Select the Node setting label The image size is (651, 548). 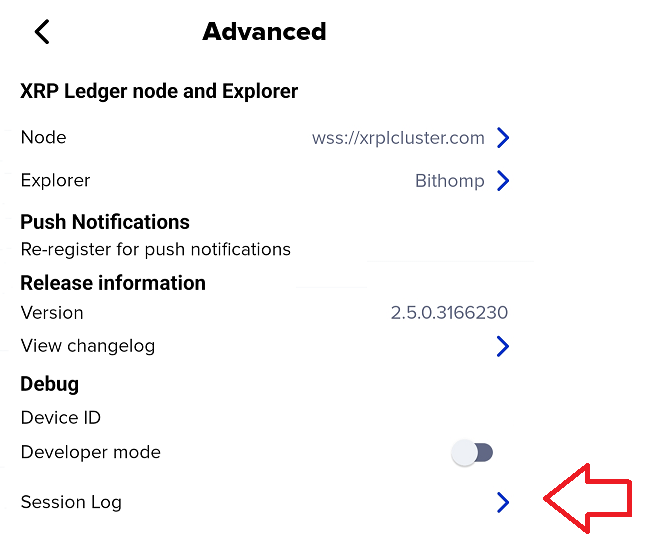click(43, 137)
